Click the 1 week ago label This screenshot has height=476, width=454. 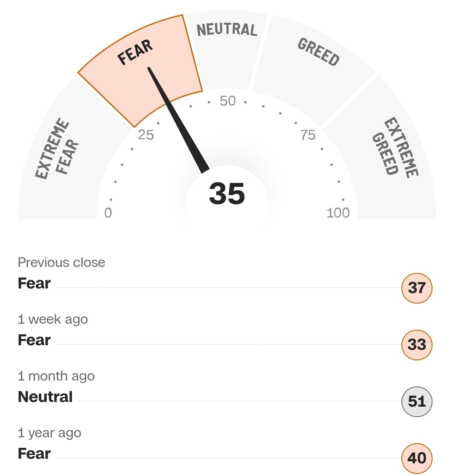pyautogui.click(x=53, y=319)
